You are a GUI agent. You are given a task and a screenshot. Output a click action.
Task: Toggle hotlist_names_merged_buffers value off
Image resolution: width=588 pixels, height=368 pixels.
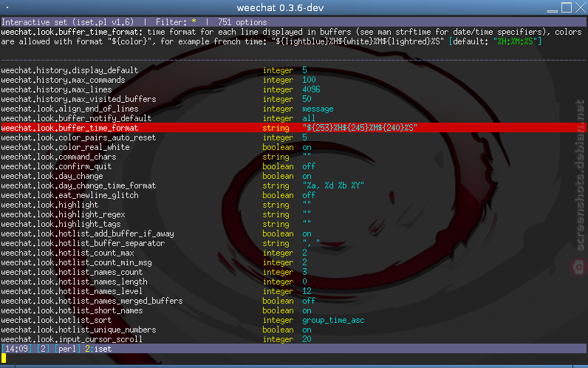pyautogui.click(x=309, y=301)
